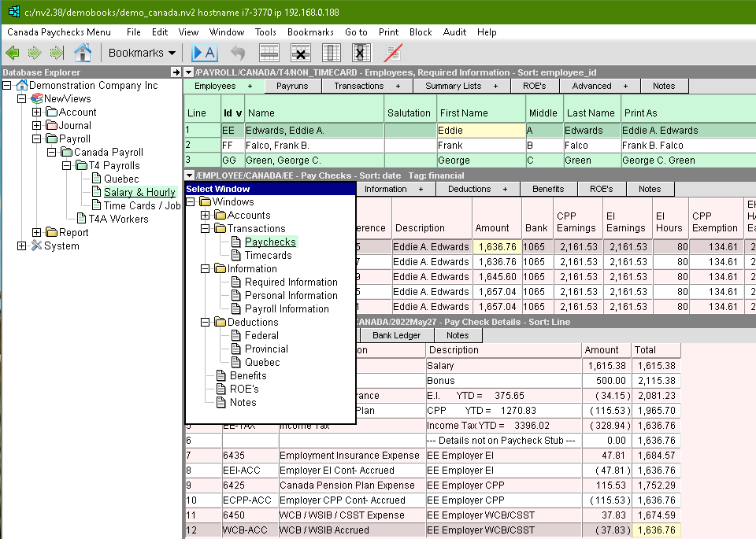
Task: Switch to the Payruns tab
Action: pos(292,86)
